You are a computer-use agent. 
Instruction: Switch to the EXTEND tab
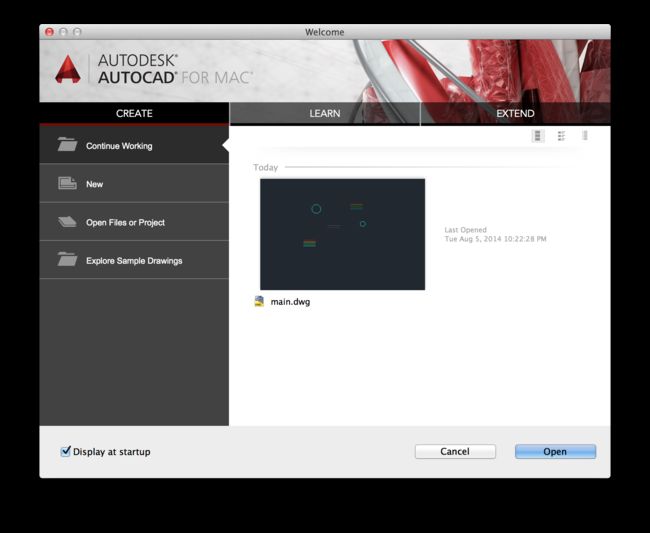pyautogui.click(x=515, y=114)
